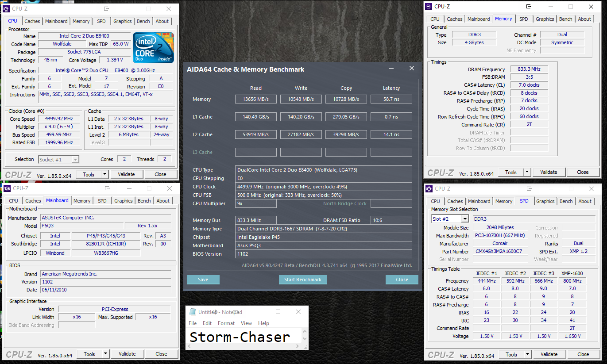Click Core Speed value 4499.92 MHz
Screen dimensions: 607x364
59,119
